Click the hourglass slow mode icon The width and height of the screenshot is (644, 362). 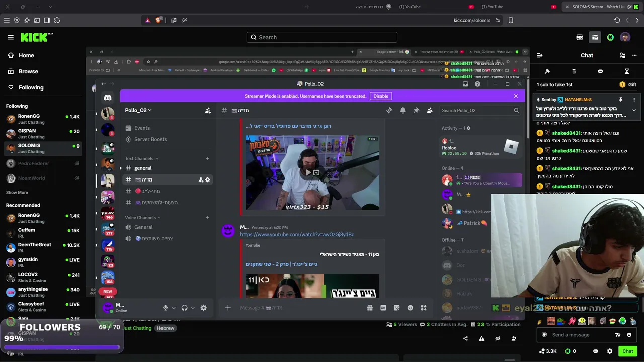tap(627, 71)
